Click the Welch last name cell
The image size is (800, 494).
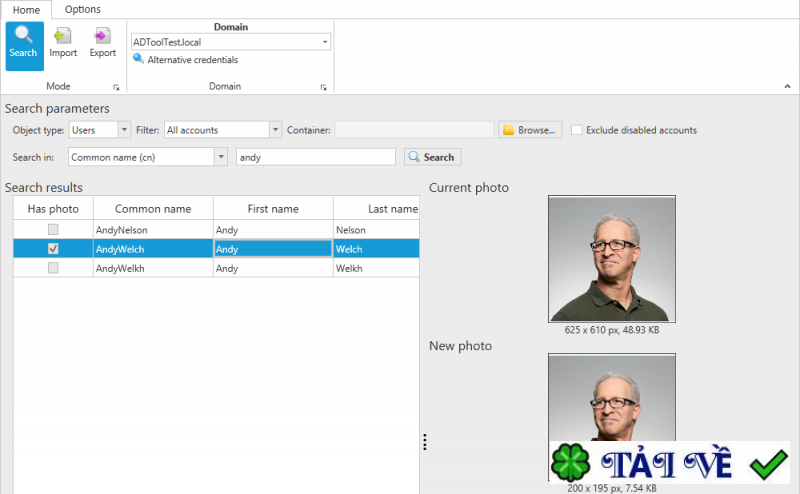coord(377,249)
